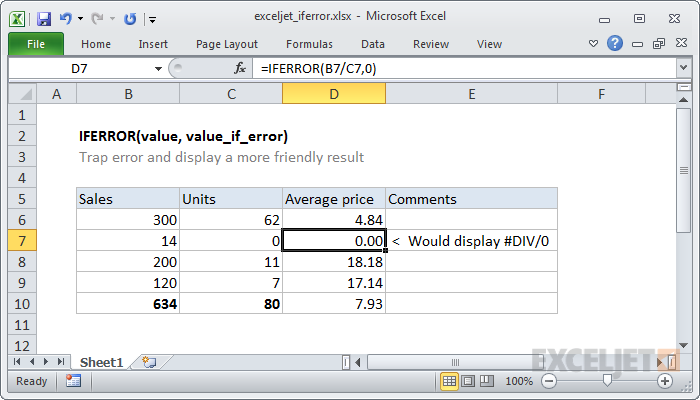Go to previous sheet navigation arrow
The image size is (700, 400).
coord(32,362)
